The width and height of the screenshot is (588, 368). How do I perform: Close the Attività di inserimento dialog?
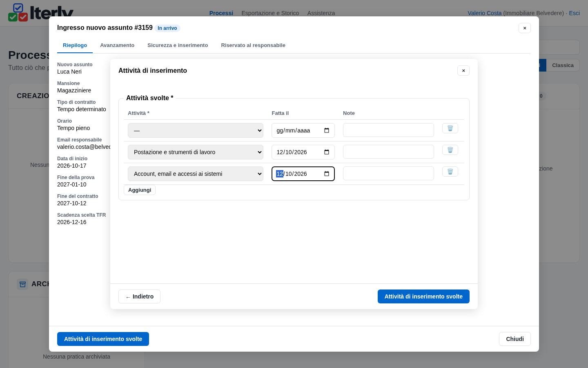click(463, 71)
